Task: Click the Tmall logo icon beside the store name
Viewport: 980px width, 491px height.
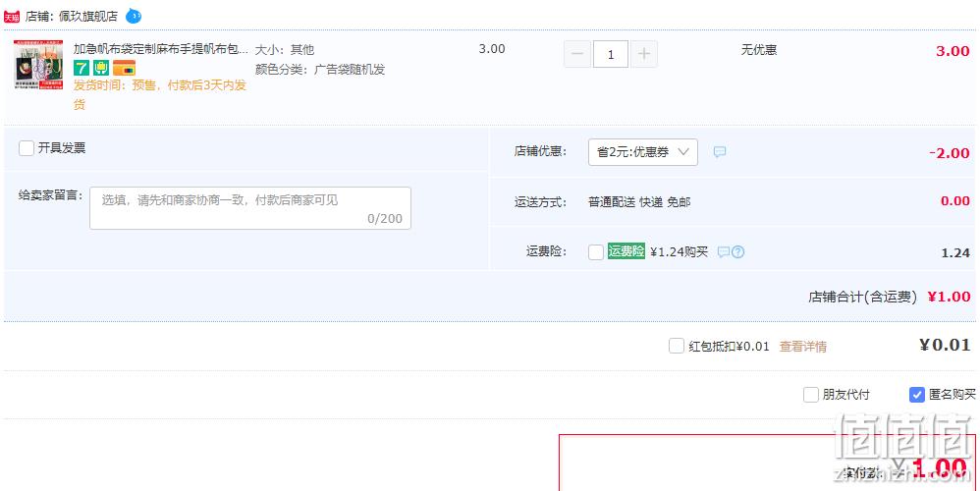Action: click(x=12, y=17)
